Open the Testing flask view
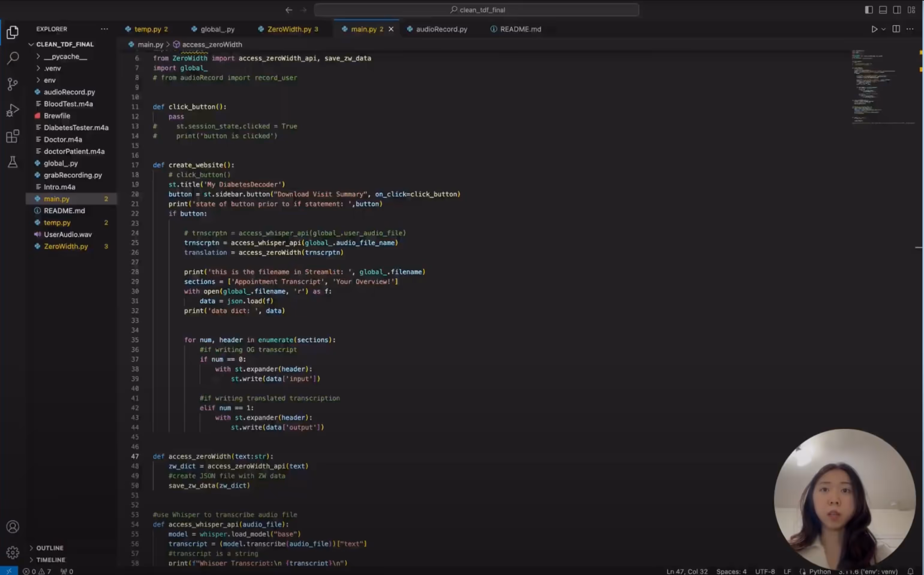This screenshot has height=575, width=924. (13, 162)
